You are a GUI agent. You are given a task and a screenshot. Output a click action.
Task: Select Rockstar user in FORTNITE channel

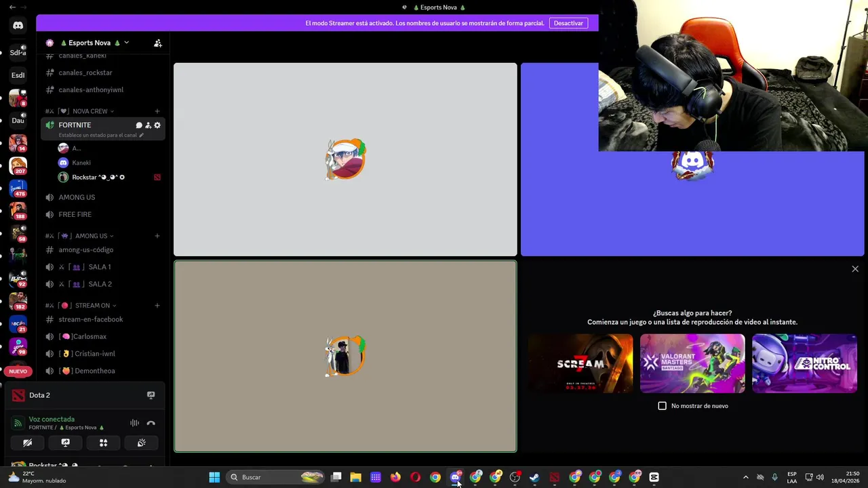[110, 178]
